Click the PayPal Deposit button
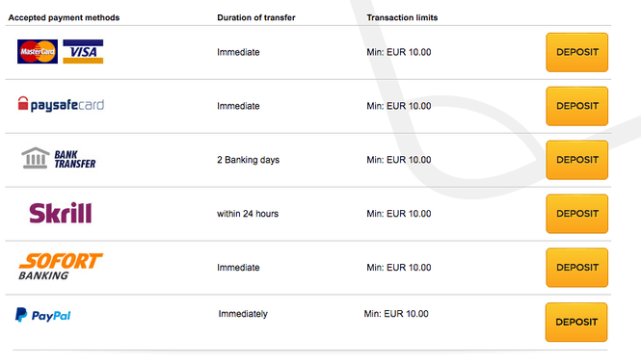 tap(576, 323)
